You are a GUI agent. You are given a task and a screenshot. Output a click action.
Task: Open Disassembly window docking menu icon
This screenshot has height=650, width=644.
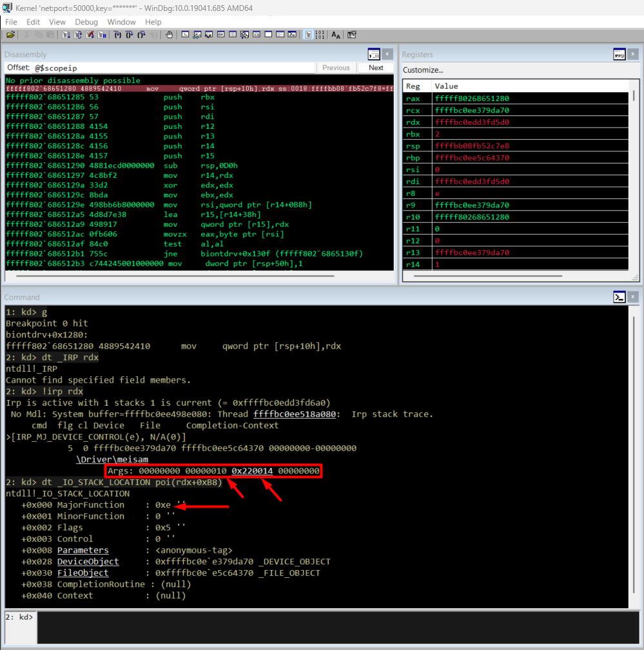pyautogui.click(x=374, y=55)
